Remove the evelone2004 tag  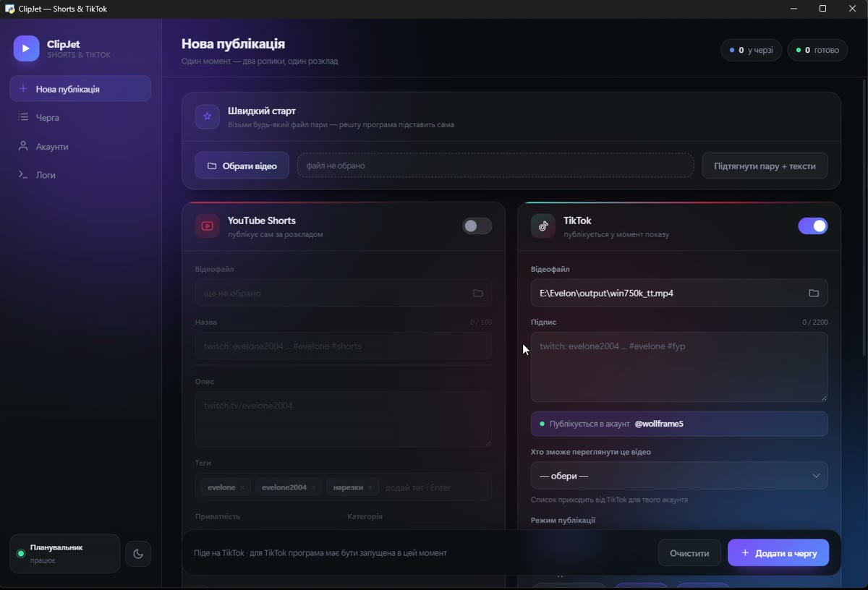tap(314, 487)
